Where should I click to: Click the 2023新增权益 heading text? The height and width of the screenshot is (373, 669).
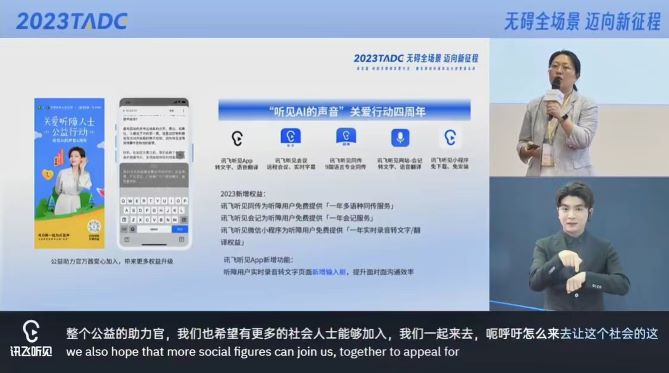tap(243, 194)
